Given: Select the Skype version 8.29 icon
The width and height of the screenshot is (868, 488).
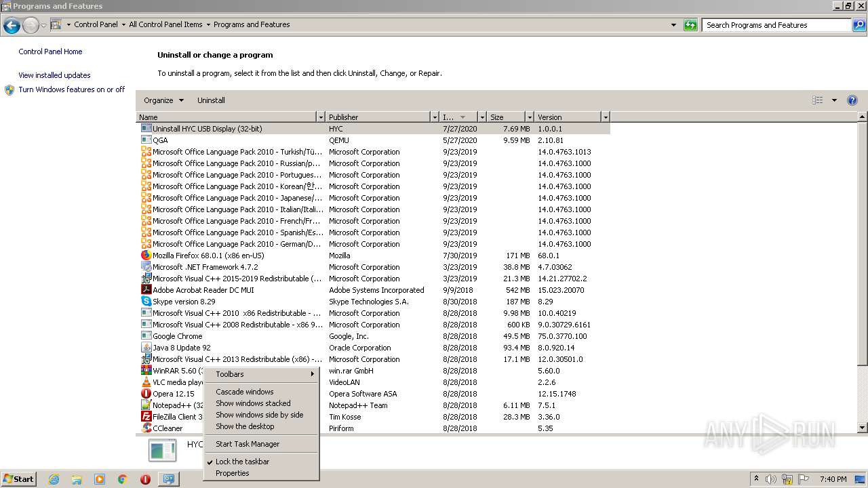Looking at the screenshot, I should (146, 302).
